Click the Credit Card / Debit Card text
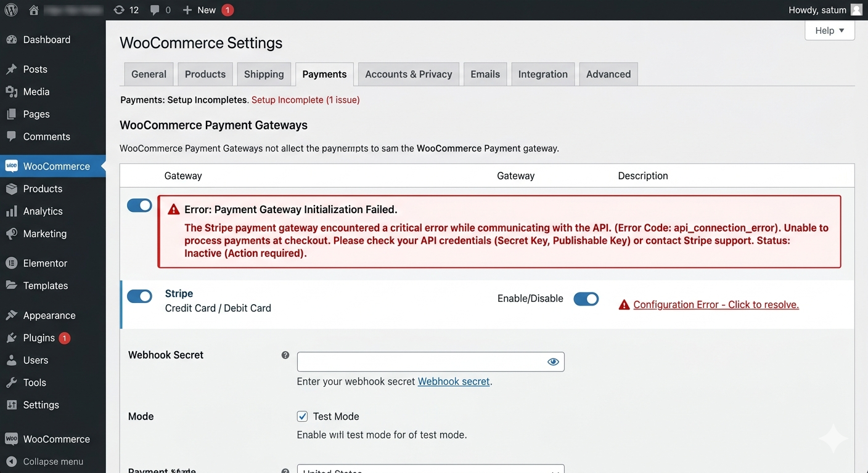 coord(218,308)
